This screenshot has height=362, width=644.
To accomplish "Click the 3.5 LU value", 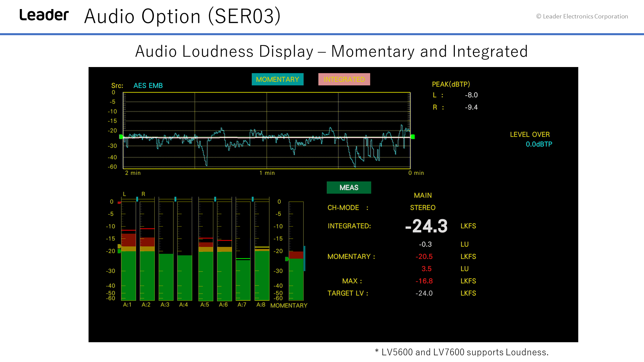I will [426, 269].
